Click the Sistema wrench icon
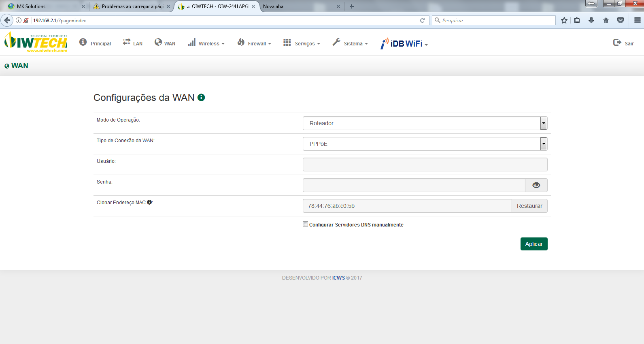 336,42
